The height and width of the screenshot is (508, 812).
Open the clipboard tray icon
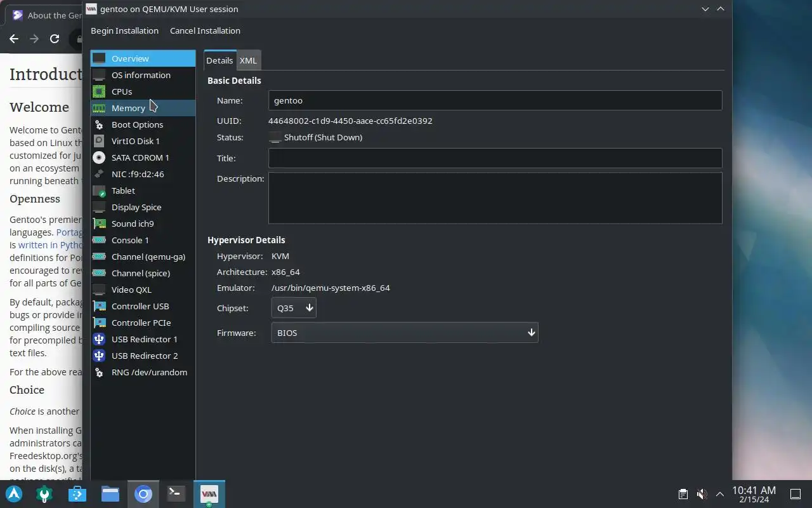tap(683, 494)
